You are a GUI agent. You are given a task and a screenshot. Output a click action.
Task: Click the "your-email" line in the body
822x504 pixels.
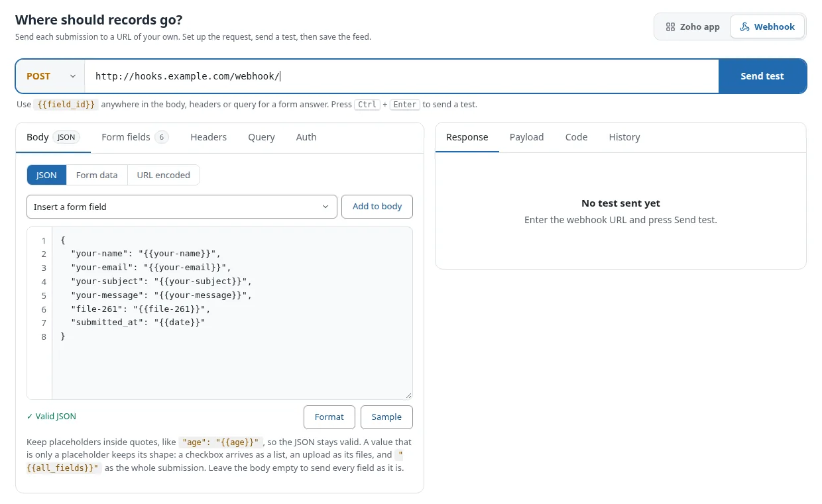pos(151,268)
